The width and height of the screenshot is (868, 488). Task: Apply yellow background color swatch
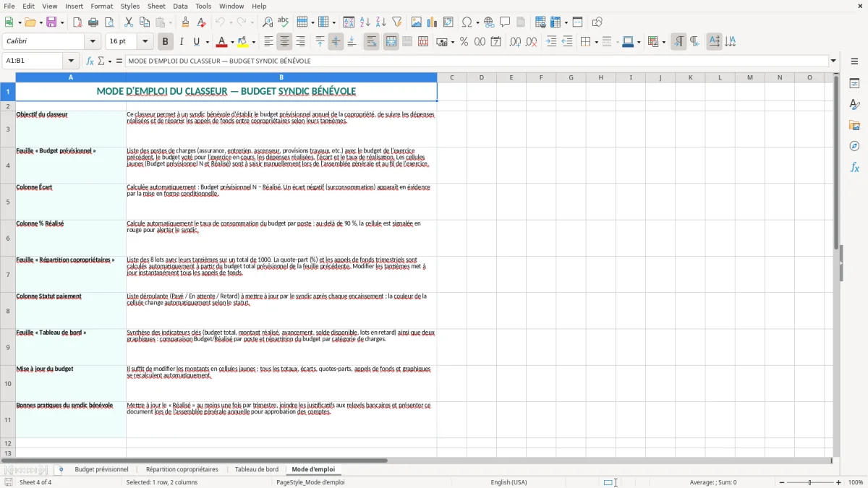tap(243, 42)
